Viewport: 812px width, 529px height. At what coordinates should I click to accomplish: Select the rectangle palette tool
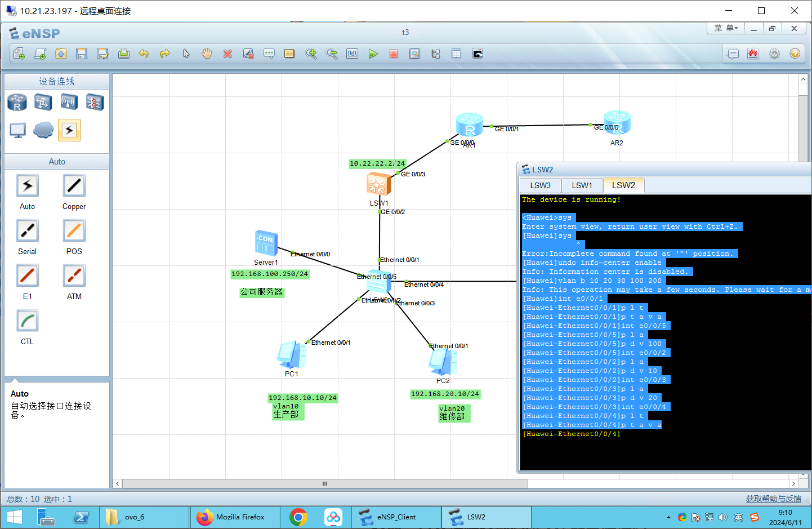tap(289, 54)
